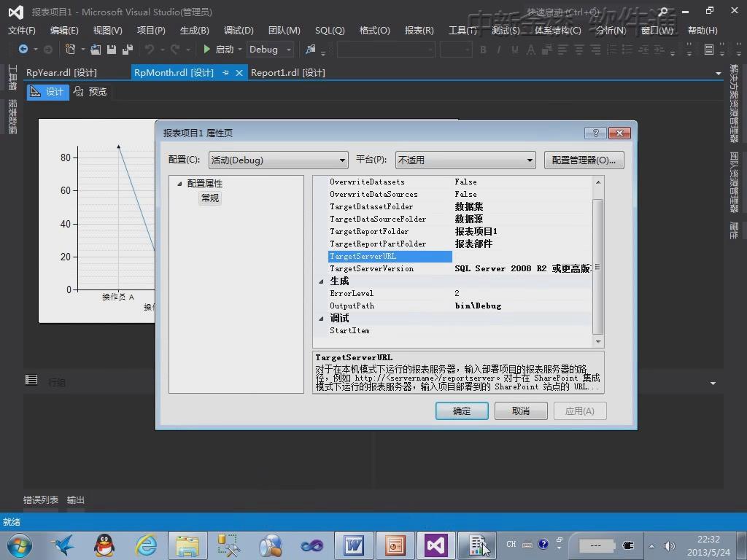The height and width of the screenshot is (560, 747).
Task: Open the 报表(R) menu
Action: (419, 31)
